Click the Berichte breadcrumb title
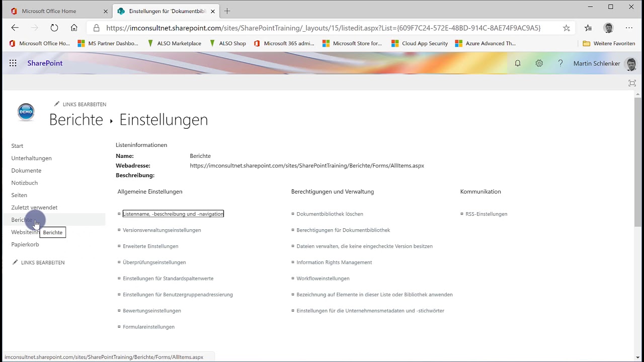Image resolution: width=644 pixels, height=362 pixels. tap(76, 120)
